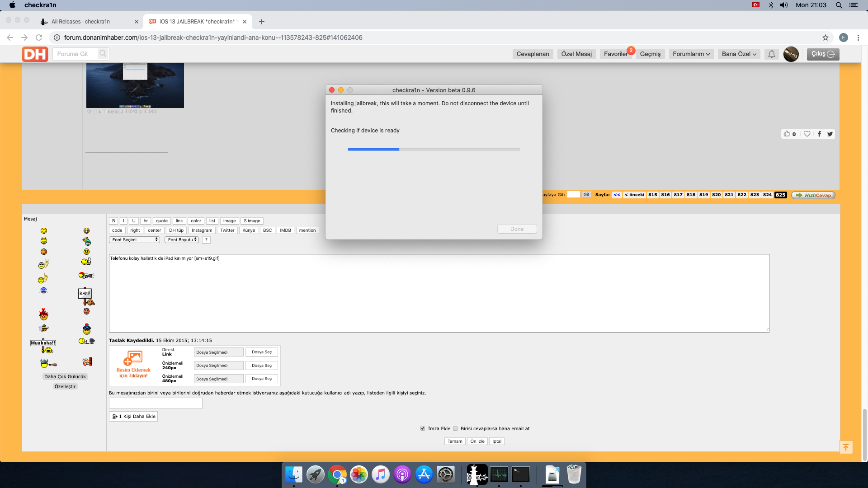Open Font Seçimi dropdown
Screen dimensions: 868x488
(134, 239)
